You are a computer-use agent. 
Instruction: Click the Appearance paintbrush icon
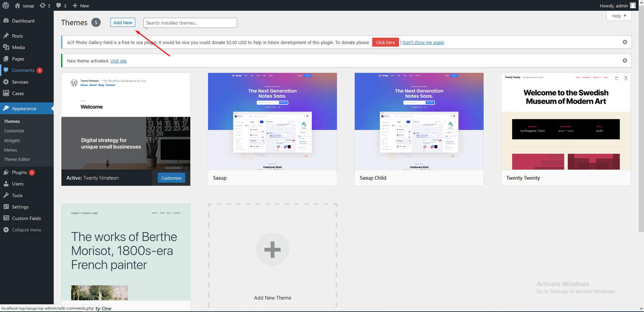[x=6, y=108]
